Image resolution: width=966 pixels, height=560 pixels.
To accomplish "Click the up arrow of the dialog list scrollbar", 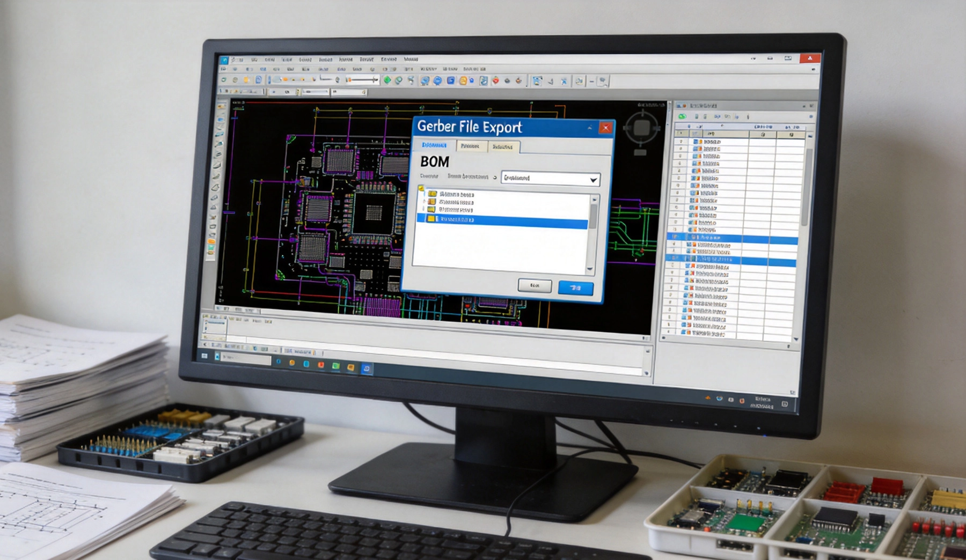I will (x=594, y=199).
